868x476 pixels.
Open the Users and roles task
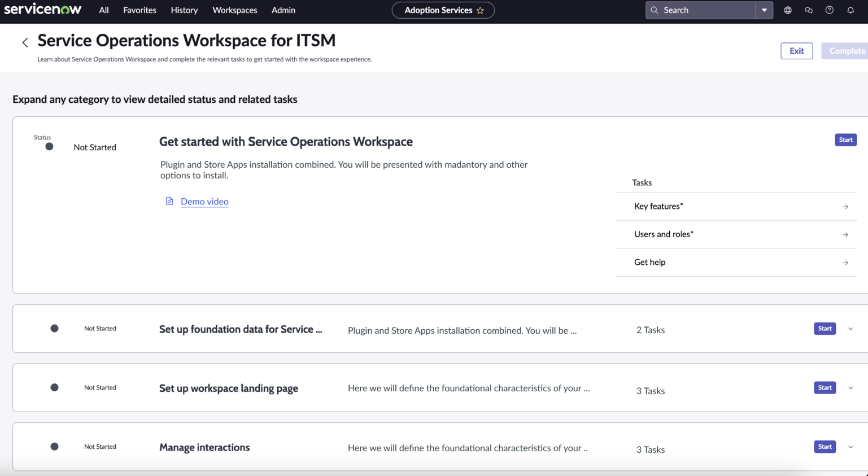click(x=736, y=234)
